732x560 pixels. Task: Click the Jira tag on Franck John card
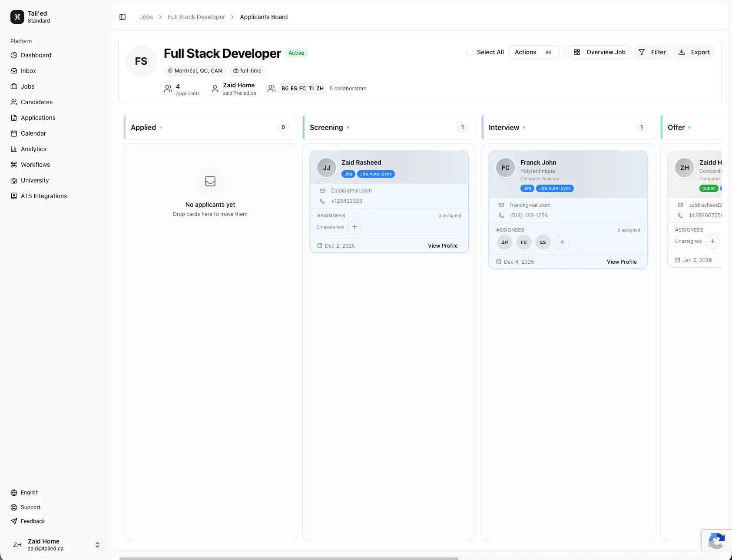point(527,189)
